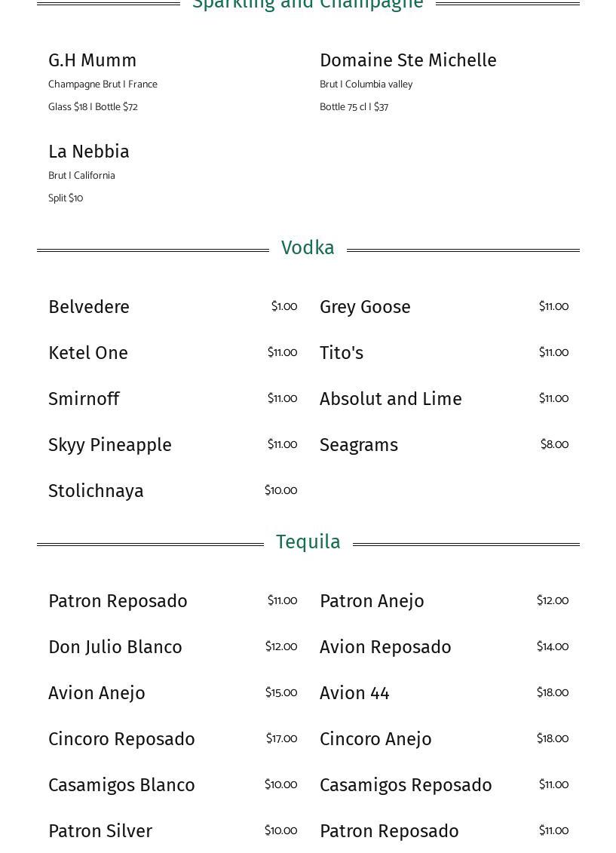This screenshot has width=616, height=853.
Task: Click the Avion Anejo $15.00 price
Action: pyautogui.click(x=280, y=693)
